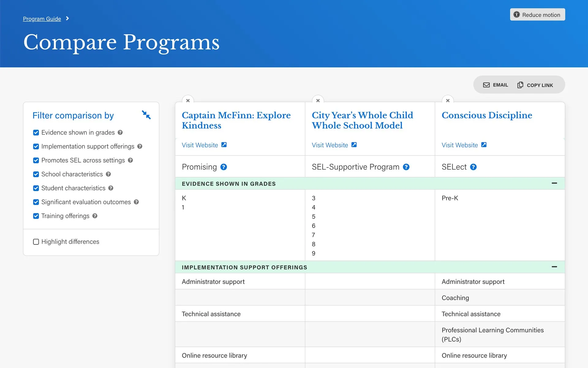The height and width of the screenshot is (368, 588).
Task: Click help icon next to Promising rating
Action: coord(224,167)
